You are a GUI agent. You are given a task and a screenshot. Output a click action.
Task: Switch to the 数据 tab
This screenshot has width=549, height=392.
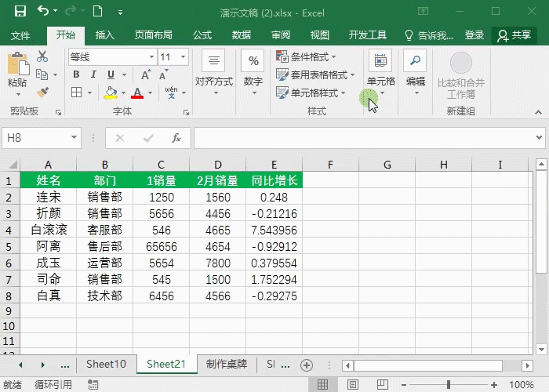point(242,35)
